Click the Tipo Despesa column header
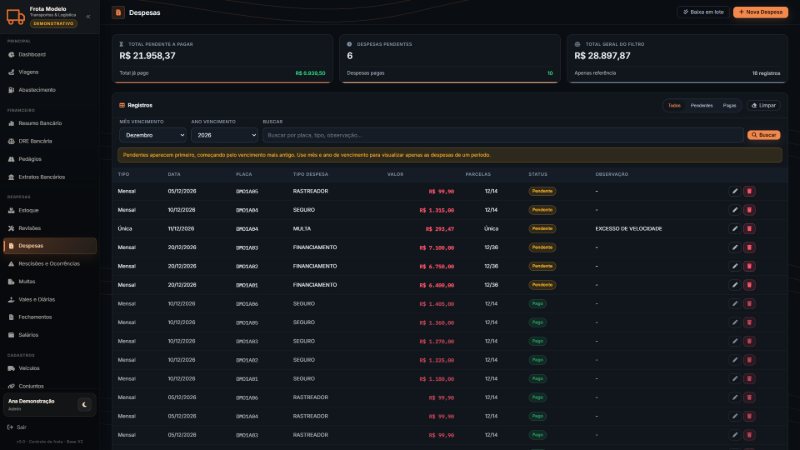Viewport: 800px width, 450px height. tap(310, 174)
